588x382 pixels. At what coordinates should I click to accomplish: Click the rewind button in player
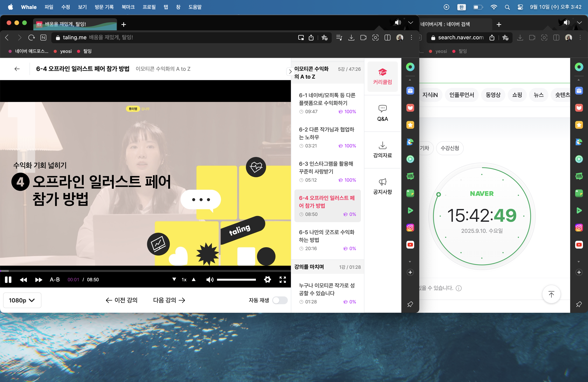click(x=24, y=279)
